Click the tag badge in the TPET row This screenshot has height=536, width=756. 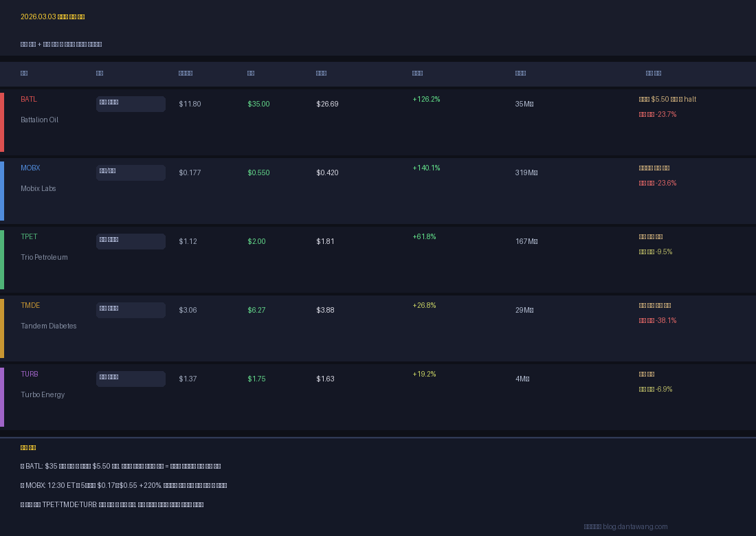(x=131, y=241)
